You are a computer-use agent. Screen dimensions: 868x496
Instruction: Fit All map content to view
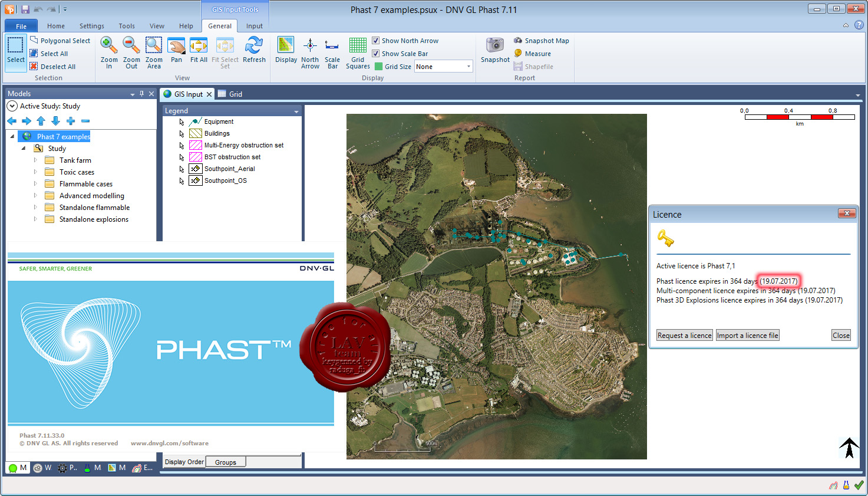199,50
